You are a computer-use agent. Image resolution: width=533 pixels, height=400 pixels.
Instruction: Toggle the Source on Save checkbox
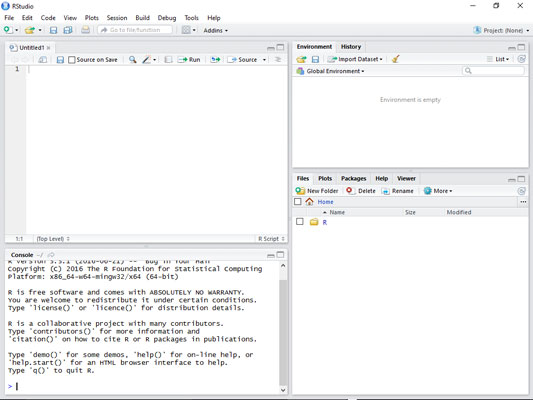point(71,60)
